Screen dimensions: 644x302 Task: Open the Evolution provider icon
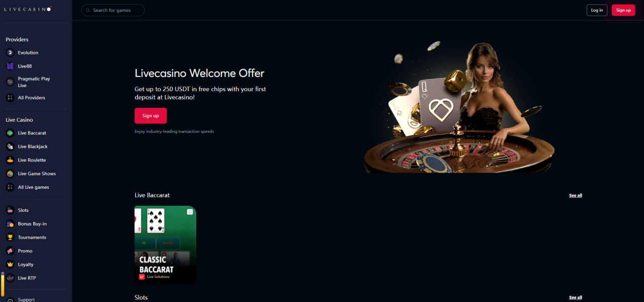pyautogui.click(x=10, y=52)
